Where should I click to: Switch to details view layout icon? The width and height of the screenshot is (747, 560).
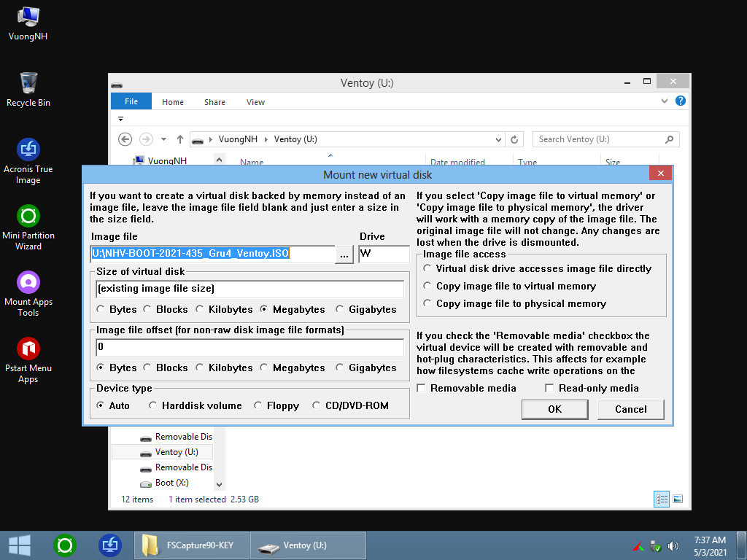[x=661, y=499]
